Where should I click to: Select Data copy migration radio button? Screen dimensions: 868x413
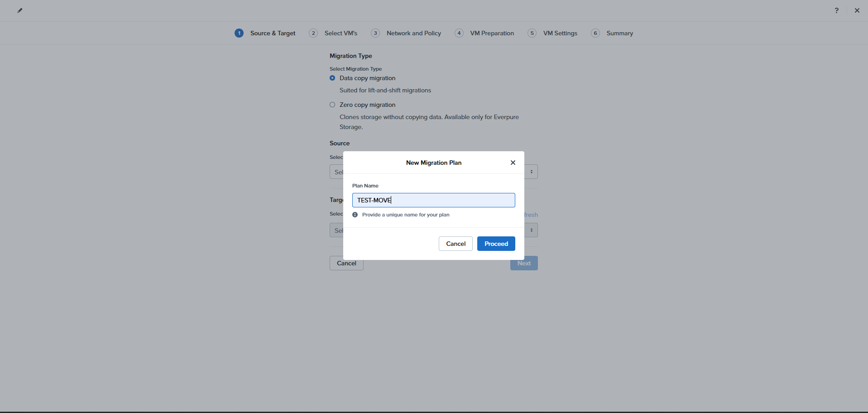click(x=332, y=78)
